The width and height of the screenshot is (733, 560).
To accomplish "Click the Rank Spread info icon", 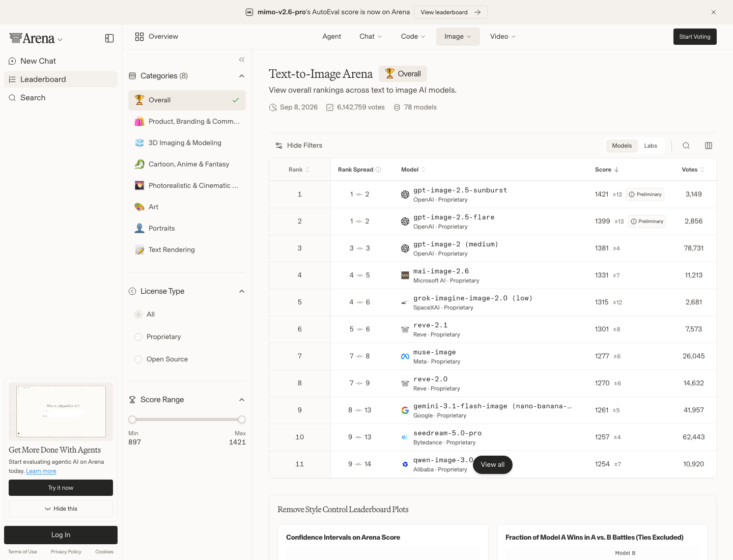I will point(378,170).
